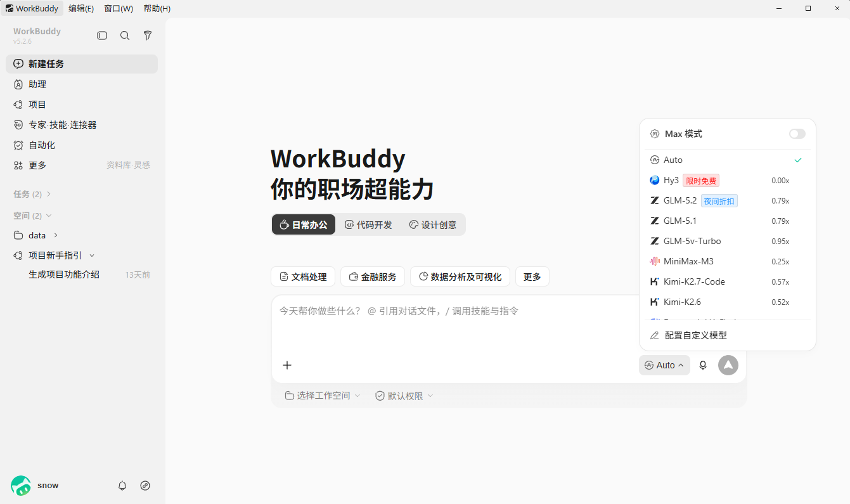Open the snow user avatar

click(x=21, y=486)
